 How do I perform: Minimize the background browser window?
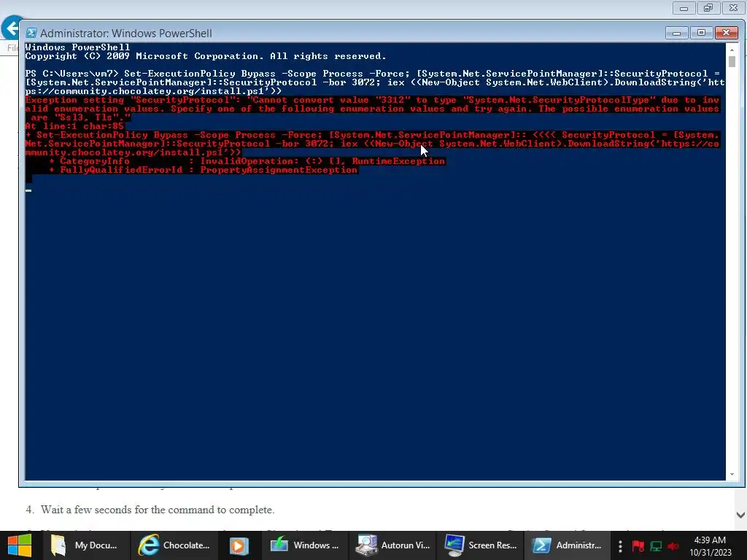[x=684, y=8]
